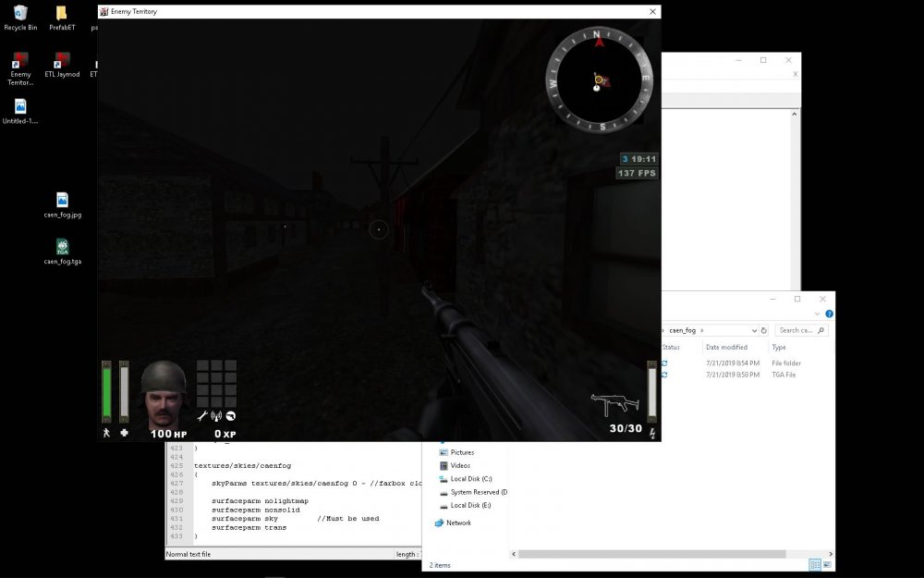Viewport: 924px width, 578px height.
Task: Click the sync status icon on folder row
Action: point(664,363)
